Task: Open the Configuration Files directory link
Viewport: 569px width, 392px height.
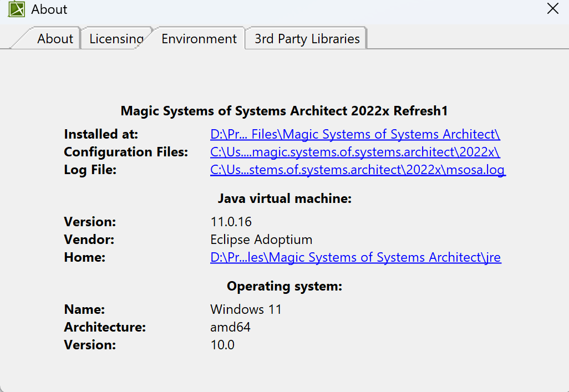Action: 355,152
